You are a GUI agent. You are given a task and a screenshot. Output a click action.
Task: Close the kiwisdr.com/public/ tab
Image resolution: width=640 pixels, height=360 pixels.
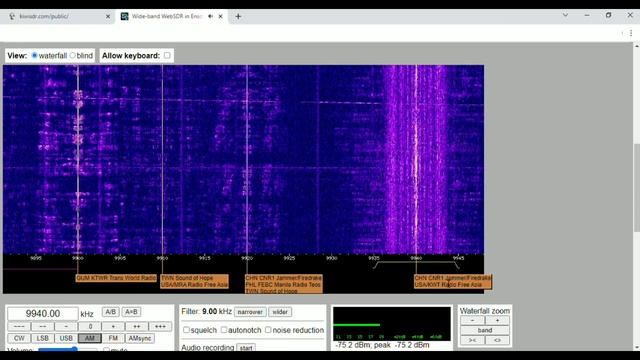pyautogui.click(x=108, y=16)
